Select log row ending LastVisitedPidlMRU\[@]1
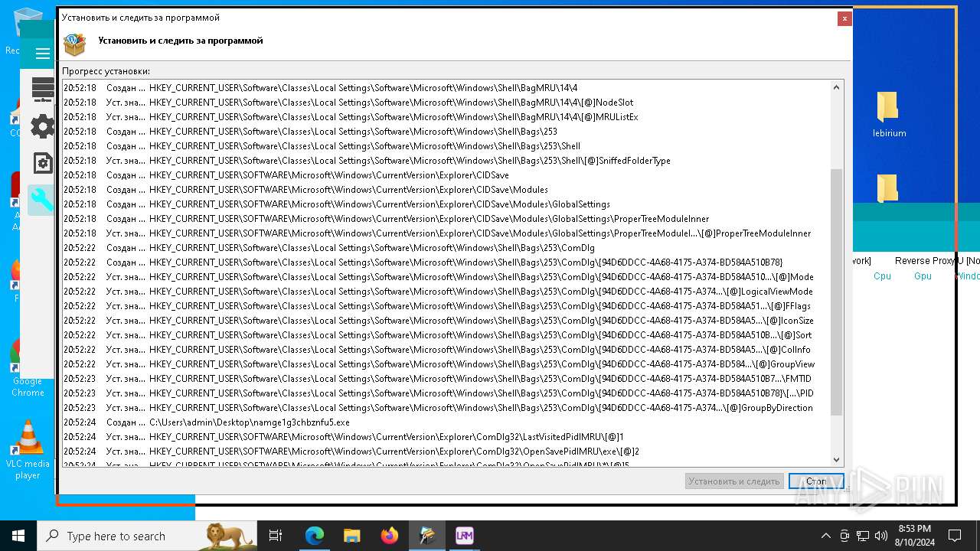Viewport: 980px width, 551px height. pos(446,437)
